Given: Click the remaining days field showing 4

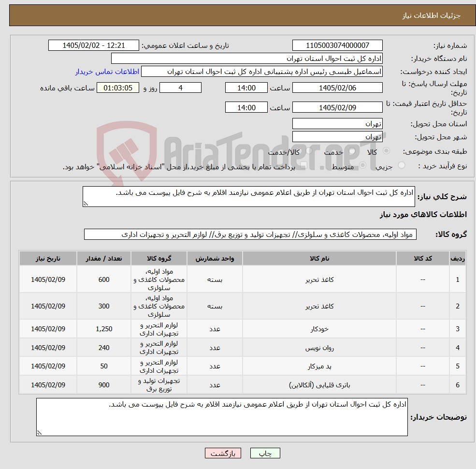Looking at the screenshot, I should [180, 88].
